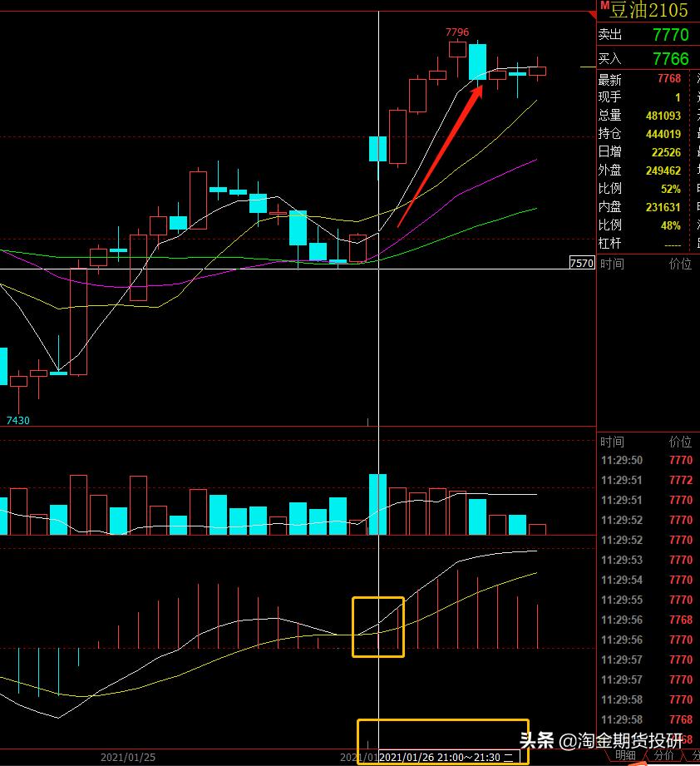Click the red M marker beside 豆油2105

click(x=604, y=6)
